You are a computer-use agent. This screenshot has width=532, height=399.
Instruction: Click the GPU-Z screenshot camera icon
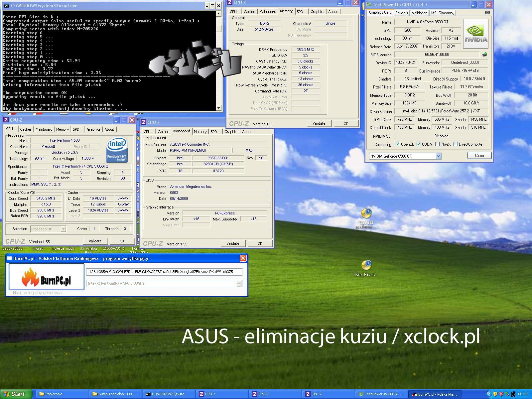click(487, 12)
